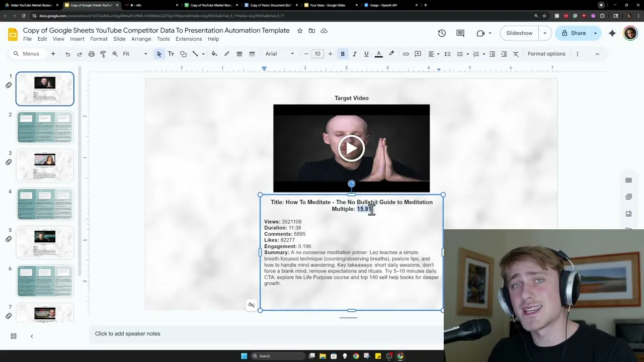The width and height of the screenshot is (644, 362).
Task: Undo the last action
Action: tap(67, 54)
